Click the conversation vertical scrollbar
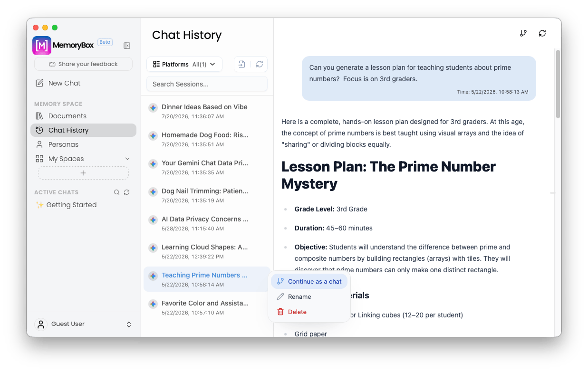 click(558, 84)
